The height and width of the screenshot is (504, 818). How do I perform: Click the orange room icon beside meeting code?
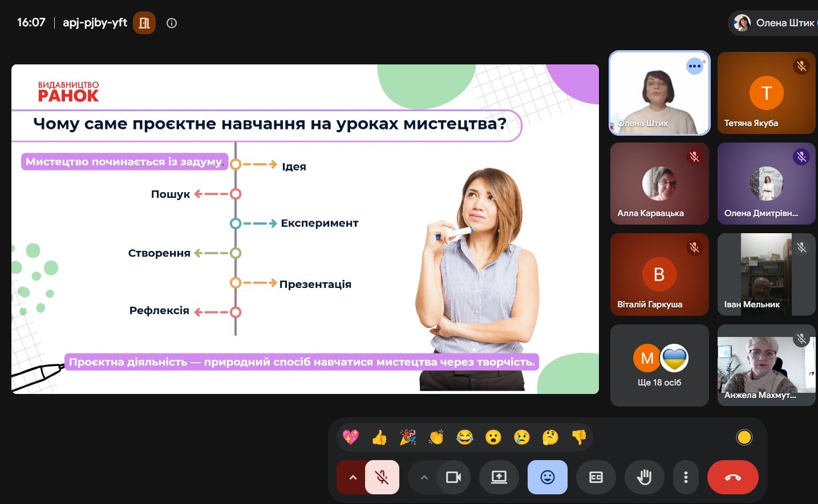(144, 23)
